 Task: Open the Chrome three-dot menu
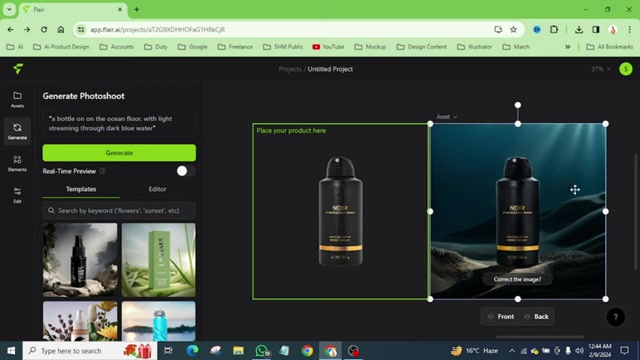coord(630,29)
